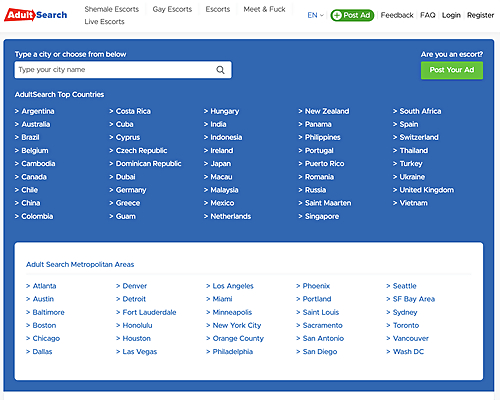The image size is (500, 400).
Task: Click the search magnifier icon
Action: tap(220, 70)
